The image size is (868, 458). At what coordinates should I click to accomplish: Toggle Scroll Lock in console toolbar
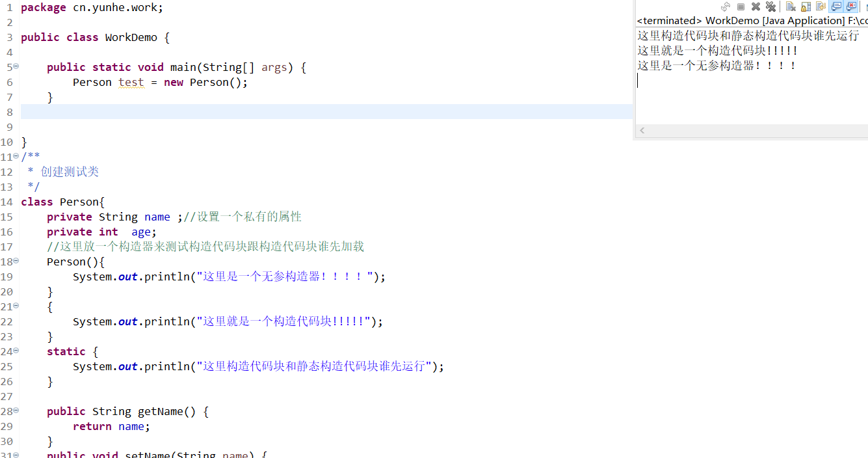tap(806, 7)
